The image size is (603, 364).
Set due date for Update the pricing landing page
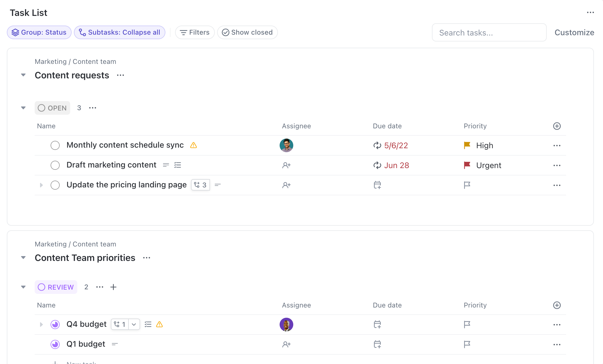click(x=377, y=185)
